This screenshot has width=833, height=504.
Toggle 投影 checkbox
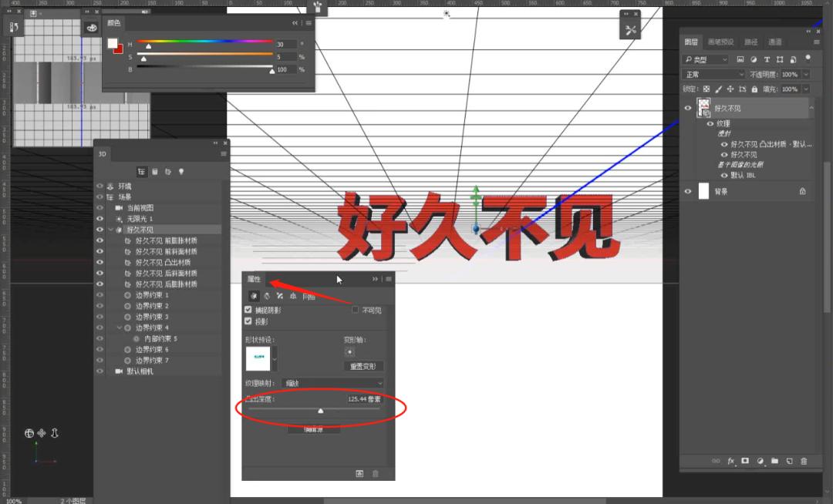pyautogui.click(x=248, y=321)
